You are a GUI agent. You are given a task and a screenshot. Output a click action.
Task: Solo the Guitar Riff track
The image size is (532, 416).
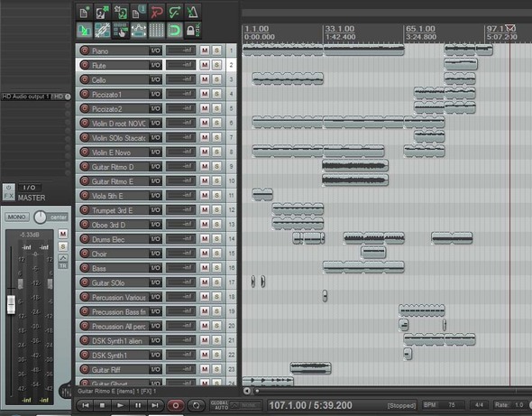(216, 369)
